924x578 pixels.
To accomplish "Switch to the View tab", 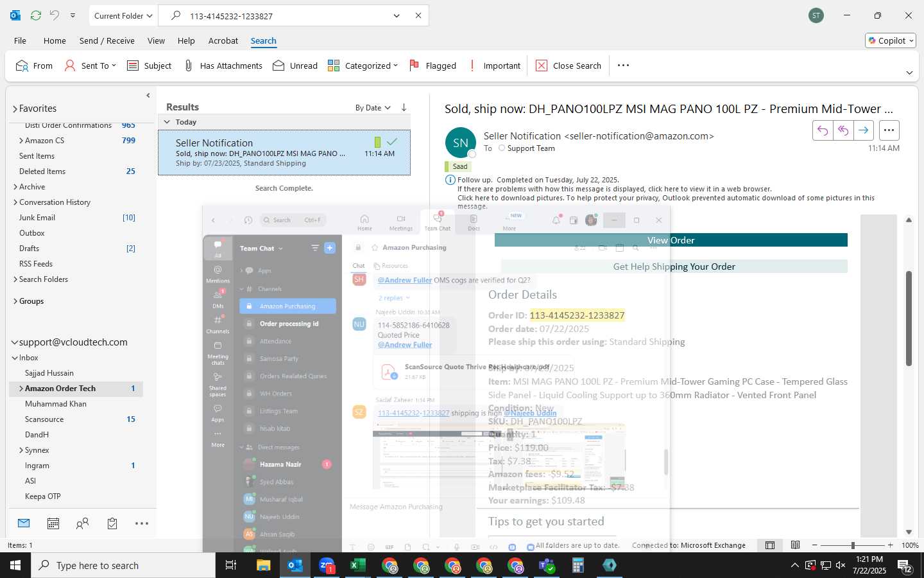I will [156, 40].
